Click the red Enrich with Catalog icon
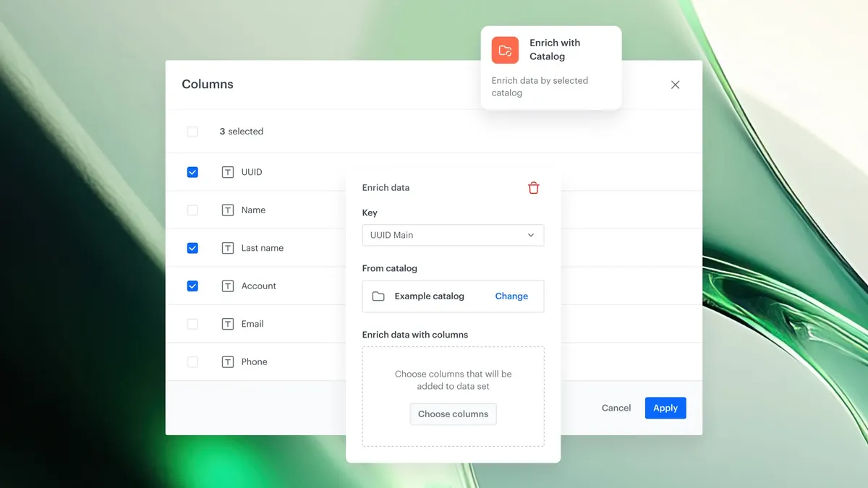Screen dimensions: 868x488 point(504,50)
